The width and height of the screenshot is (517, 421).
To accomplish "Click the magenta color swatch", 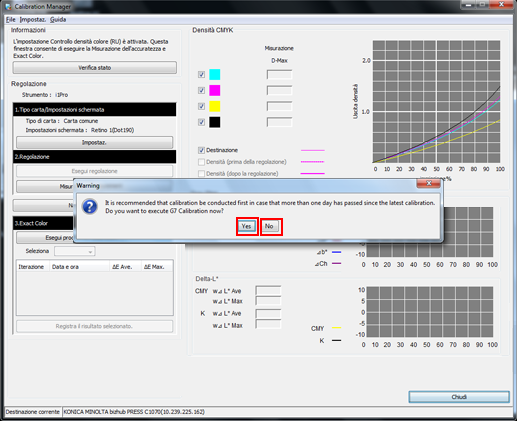I will pyautogui.click(x=215, y=90).
